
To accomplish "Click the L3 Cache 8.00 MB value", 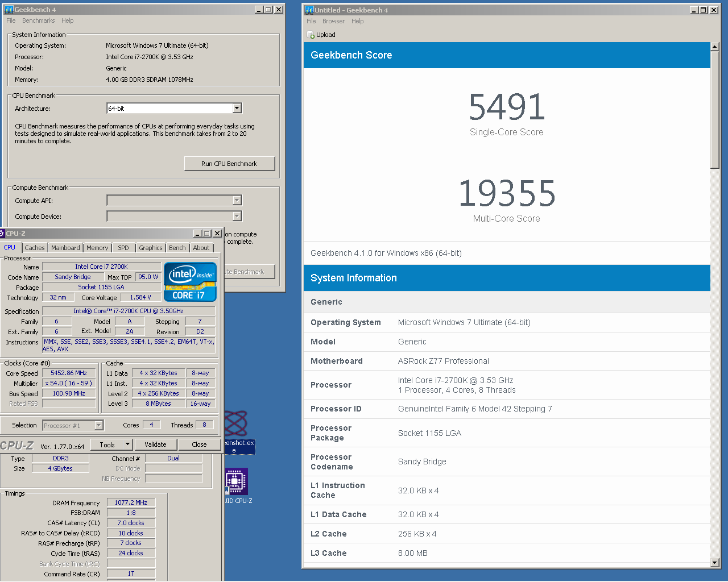I will click(x=413, y=553).
